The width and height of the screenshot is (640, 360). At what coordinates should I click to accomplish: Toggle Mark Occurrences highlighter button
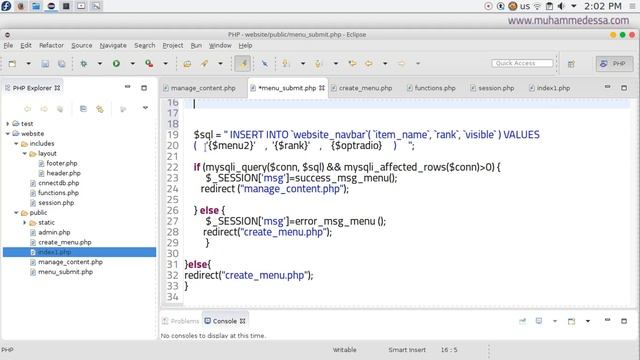243,64
